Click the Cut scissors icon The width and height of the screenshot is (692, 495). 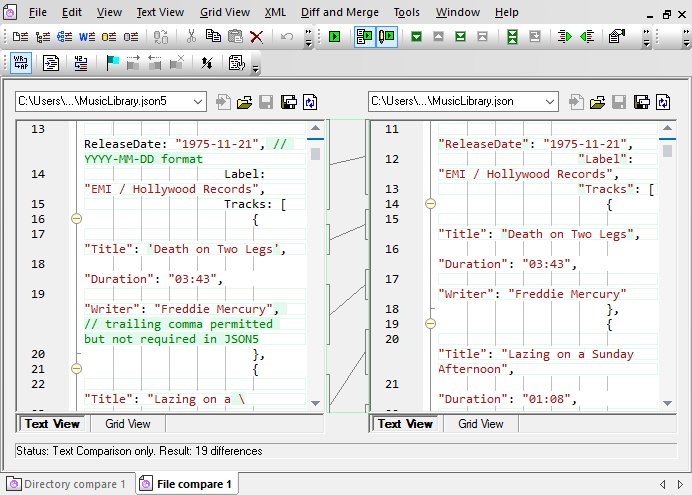(x=191, y=37)
